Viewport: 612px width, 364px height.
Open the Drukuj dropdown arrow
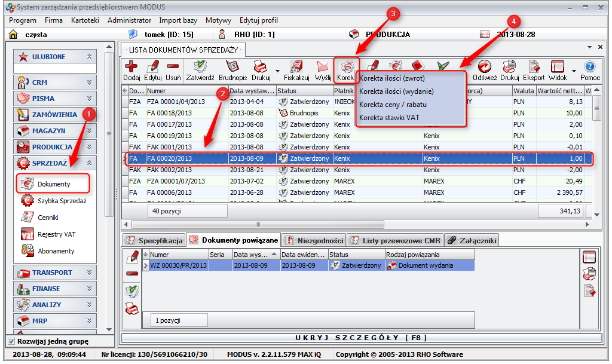pyautogui.click(x=277, y=71)
